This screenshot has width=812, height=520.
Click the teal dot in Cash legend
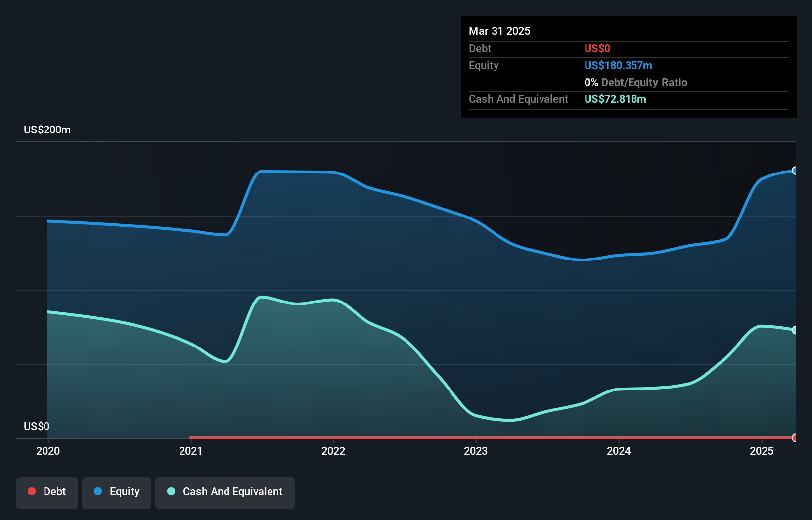pyautogui.click(x=171, y=491)
